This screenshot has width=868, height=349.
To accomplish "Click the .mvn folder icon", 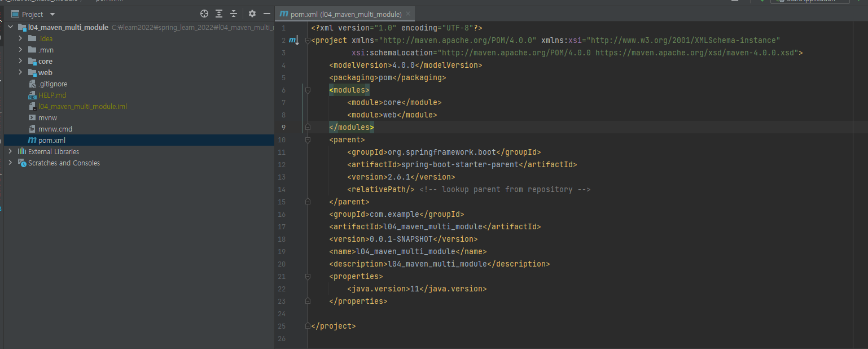I will (x=32, y=50).
